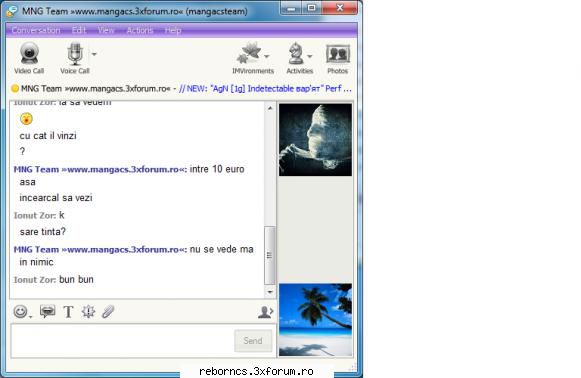Click the contact's face avatar picture
581x378 pixels.
coord(315,140)
